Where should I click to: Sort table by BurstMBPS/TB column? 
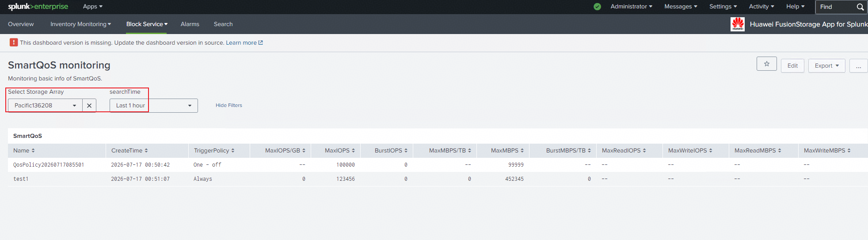[x=568, y=151]
